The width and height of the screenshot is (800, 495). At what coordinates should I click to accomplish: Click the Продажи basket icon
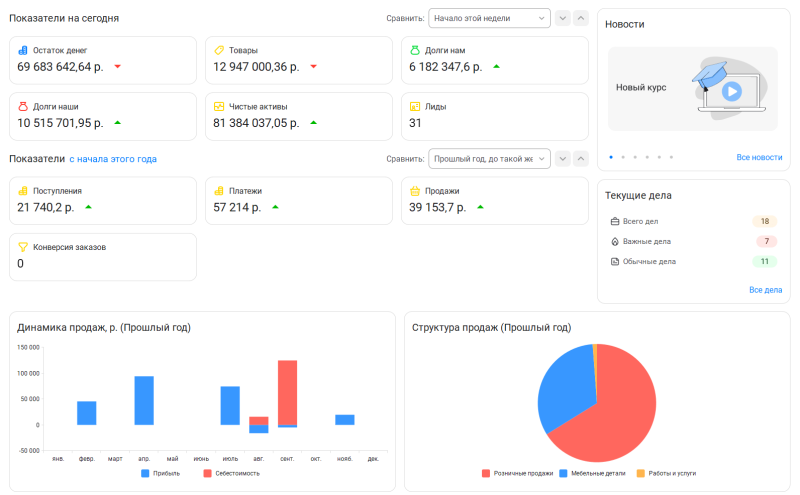coord(415,190)
